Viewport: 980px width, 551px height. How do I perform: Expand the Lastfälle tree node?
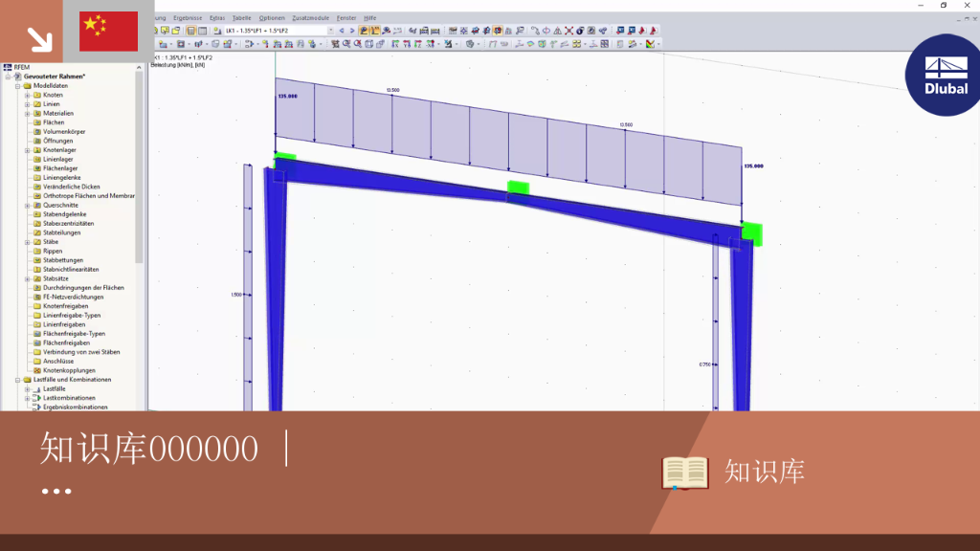click(x=28, y=388)
